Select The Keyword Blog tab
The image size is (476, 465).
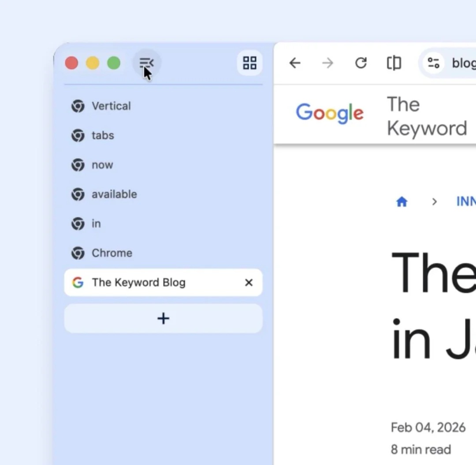pos(164,282)
